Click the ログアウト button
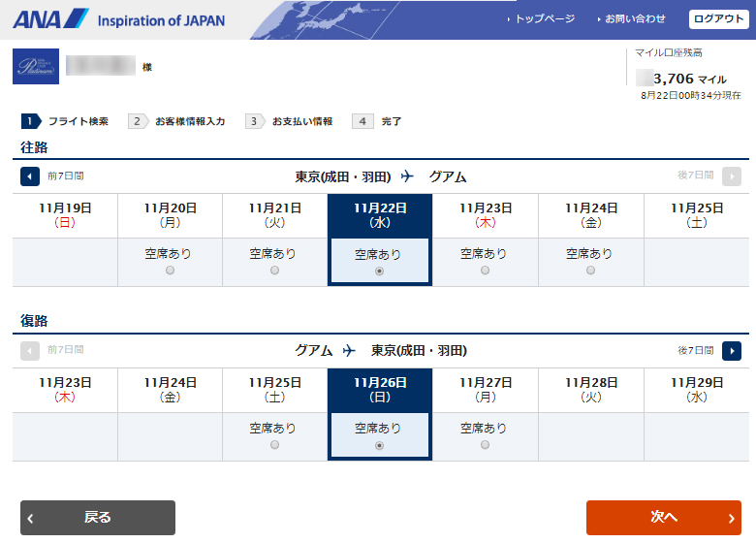756x543 pixels. click(x=718, y=19)
